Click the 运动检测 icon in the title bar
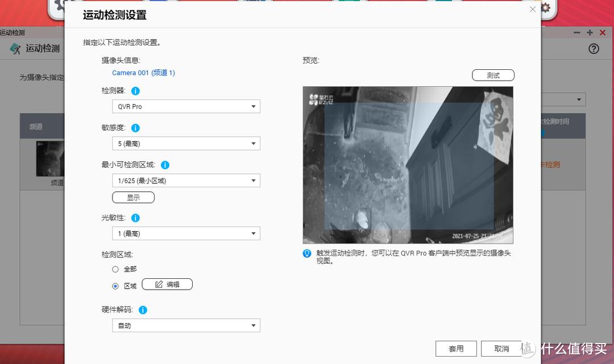614x364 pixels. (x=14, y=48)
